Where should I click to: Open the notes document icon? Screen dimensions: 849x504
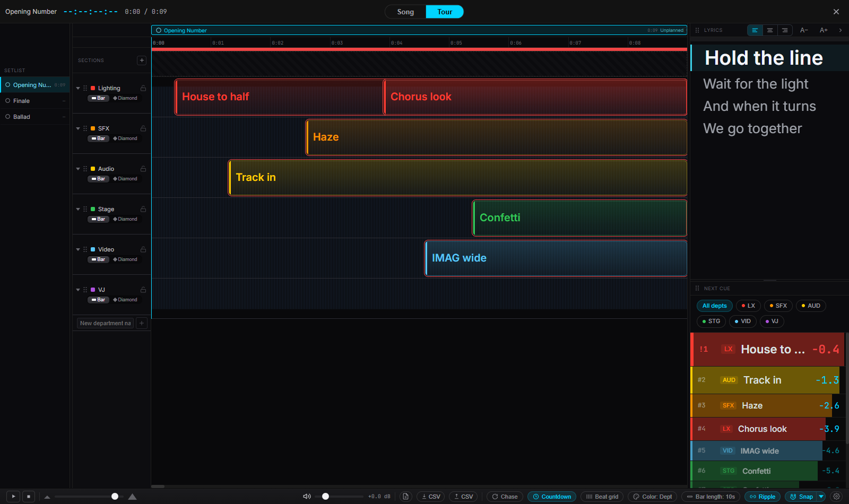[405, 497]
